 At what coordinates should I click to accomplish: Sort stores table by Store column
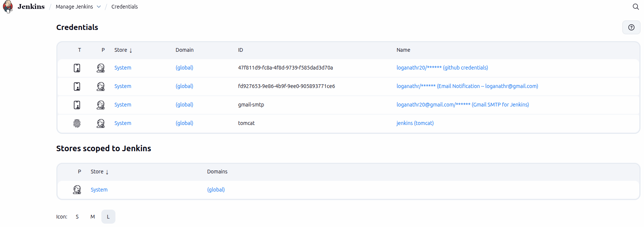100,172
